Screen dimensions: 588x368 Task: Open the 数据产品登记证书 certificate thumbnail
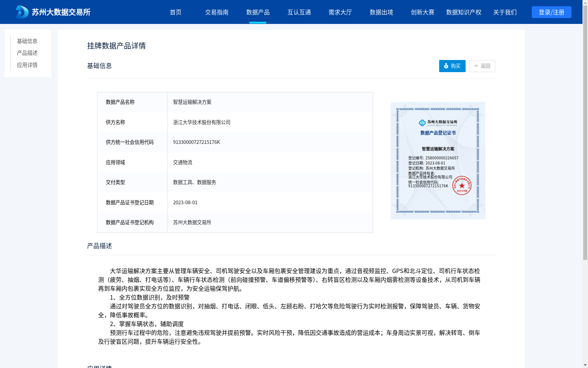click(438, 160)
